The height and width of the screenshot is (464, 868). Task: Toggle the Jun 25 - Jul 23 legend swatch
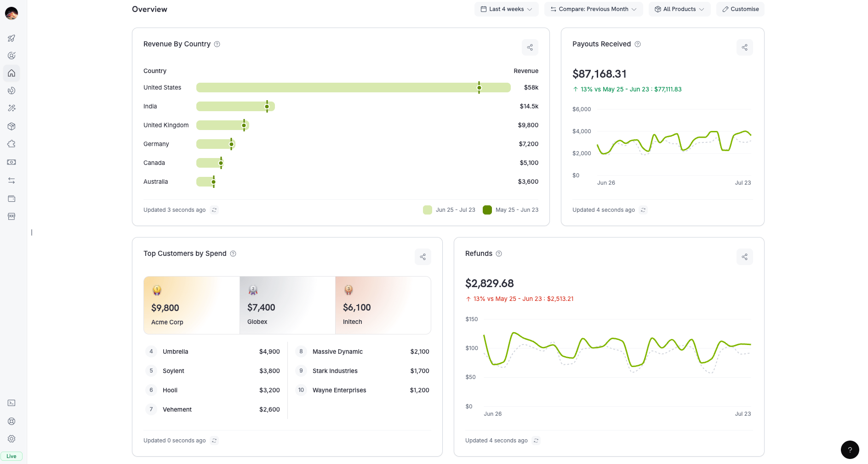(428, 210)
